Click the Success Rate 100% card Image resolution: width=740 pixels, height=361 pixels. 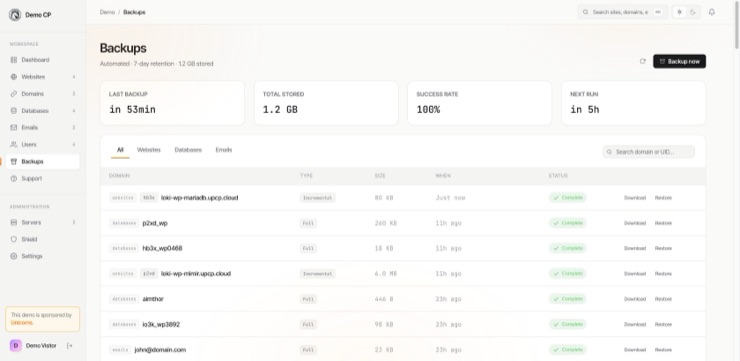(479, 103)
